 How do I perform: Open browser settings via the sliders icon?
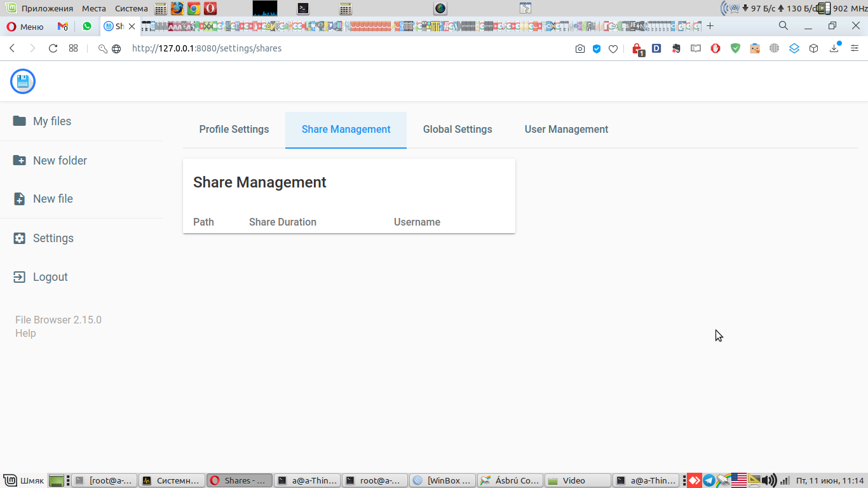coord(855,48)
